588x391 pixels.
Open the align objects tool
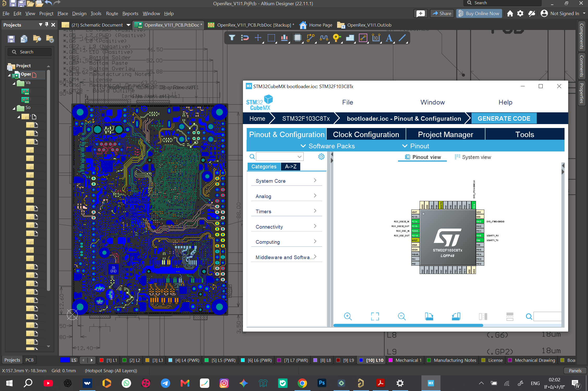[x=284, y=38]
